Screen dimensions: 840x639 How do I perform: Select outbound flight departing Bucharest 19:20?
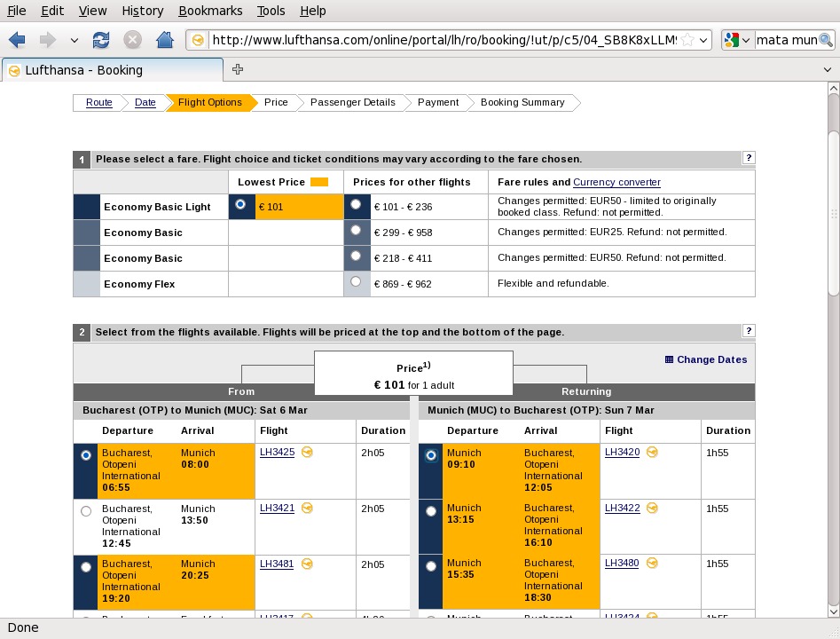coord(86,566)
